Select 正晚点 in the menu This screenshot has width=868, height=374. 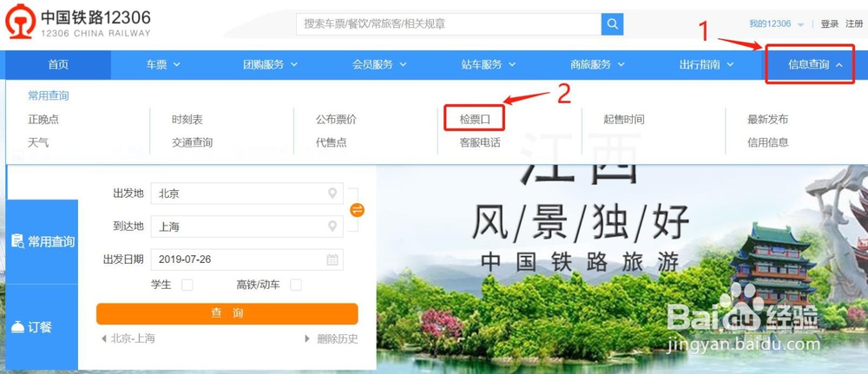click(x=43, y=120)
